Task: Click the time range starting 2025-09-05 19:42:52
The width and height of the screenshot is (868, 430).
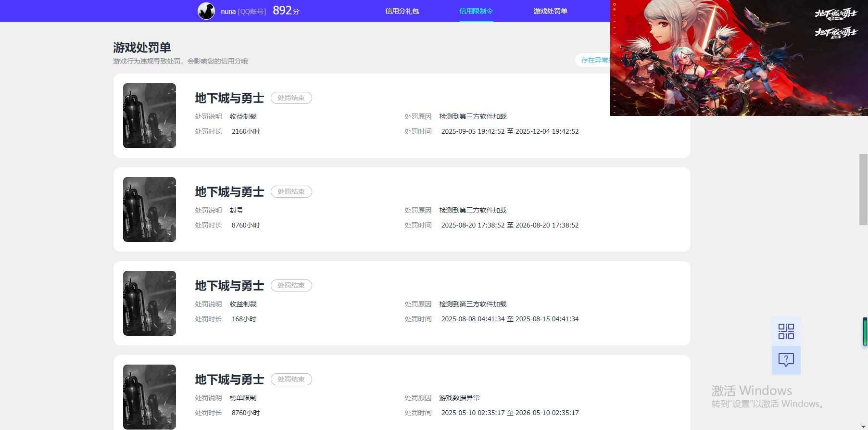Action: [x=510, y=131]
